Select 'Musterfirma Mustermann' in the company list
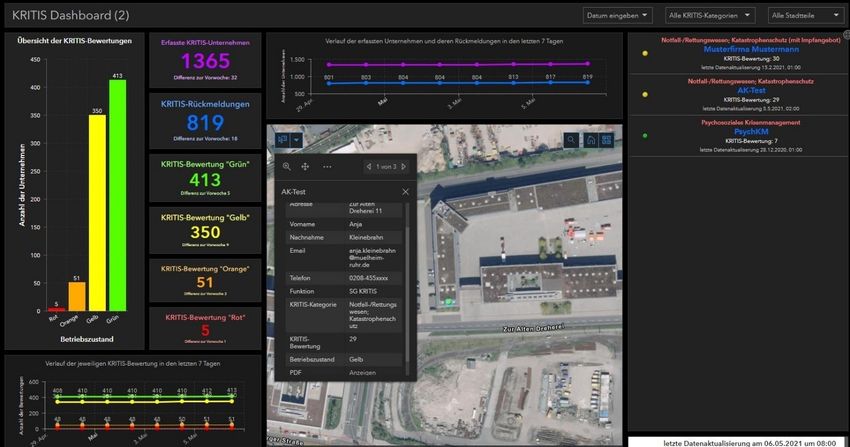The image size is (850, 447). (x=751, y=49)
